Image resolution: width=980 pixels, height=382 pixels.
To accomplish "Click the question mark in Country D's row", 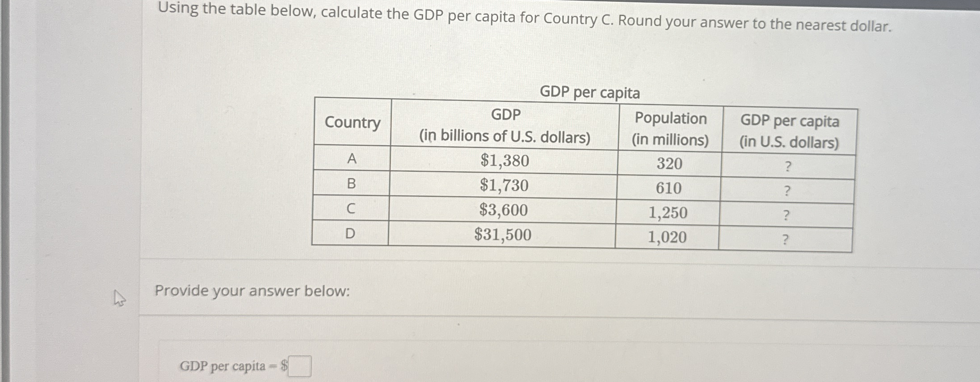I will (x=787, y=238).
